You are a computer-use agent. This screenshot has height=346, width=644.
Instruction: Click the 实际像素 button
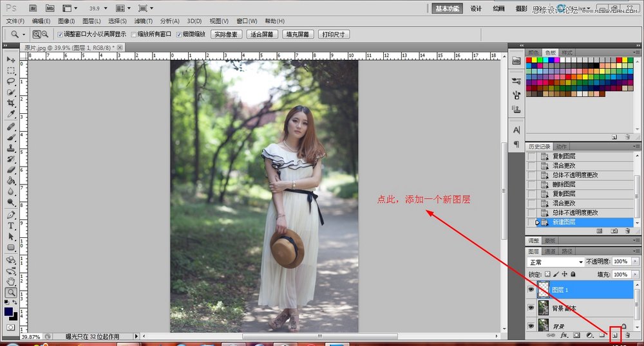pos(226,34)
